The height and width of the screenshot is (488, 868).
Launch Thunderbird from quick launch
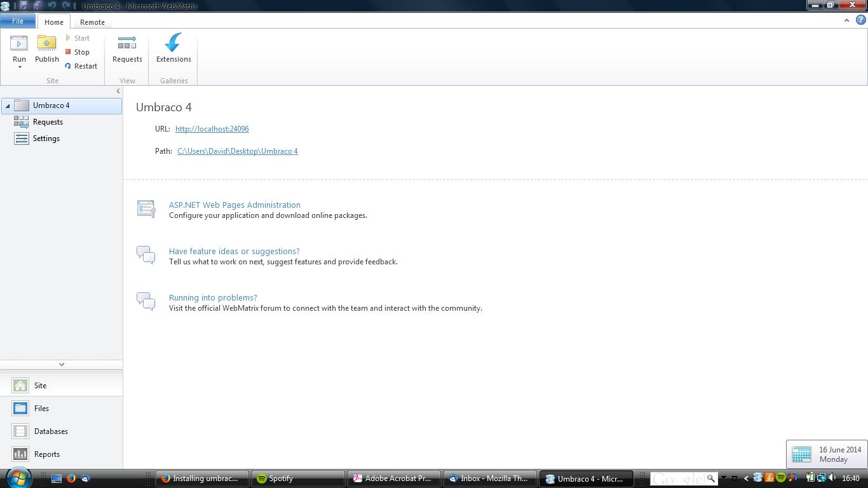86,478
